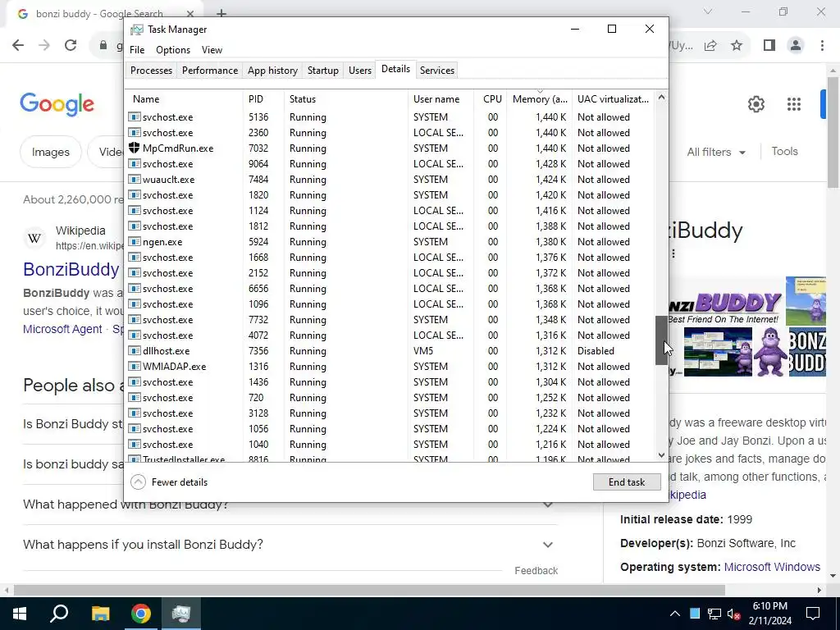This screenshot has width=840, height=630.
Task: Switch to the Performance tab
Action: (210, 71)
